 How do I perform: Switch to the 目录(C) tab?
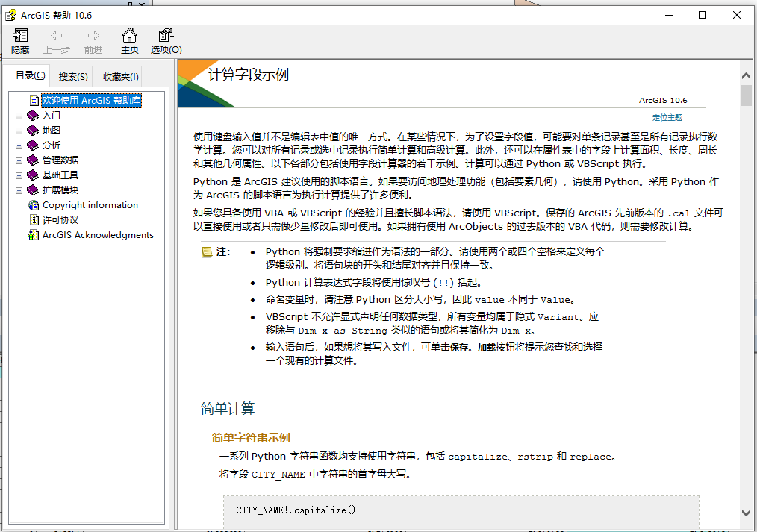point(30,75)
